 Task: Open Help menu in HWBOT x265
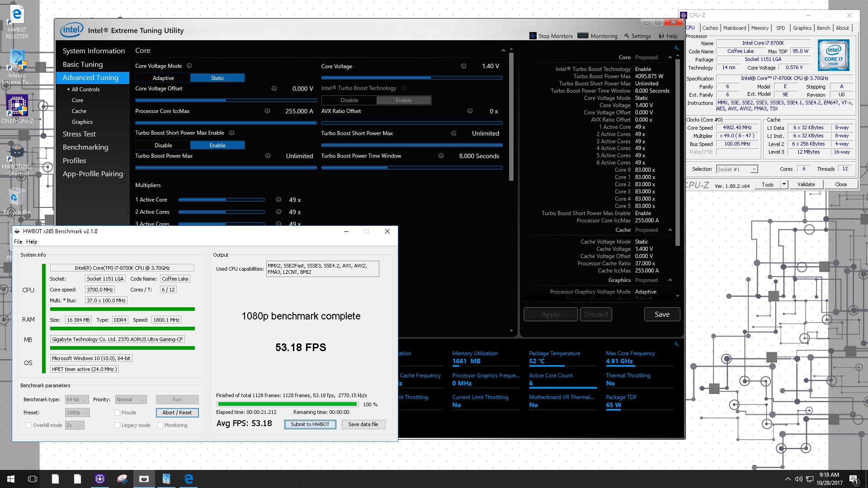32,242
